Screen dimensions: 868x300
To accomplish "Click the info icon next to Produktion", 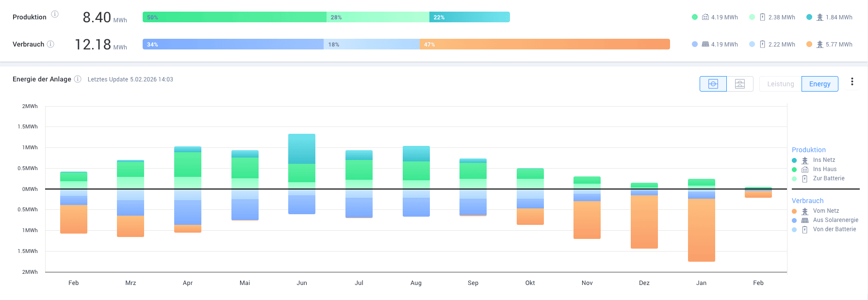I will [x=55, y=14].
